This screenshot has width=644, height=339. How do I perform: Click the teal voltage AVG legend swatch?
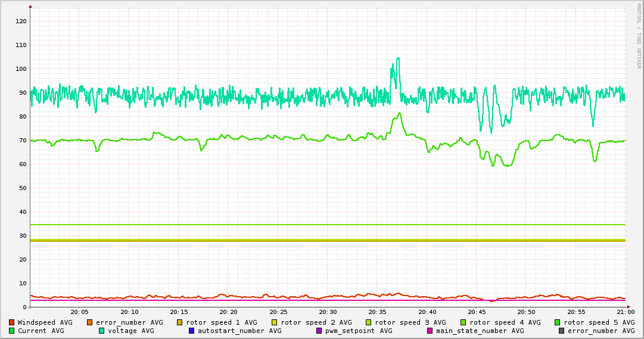pyautogui.click(x=102, y=331)
